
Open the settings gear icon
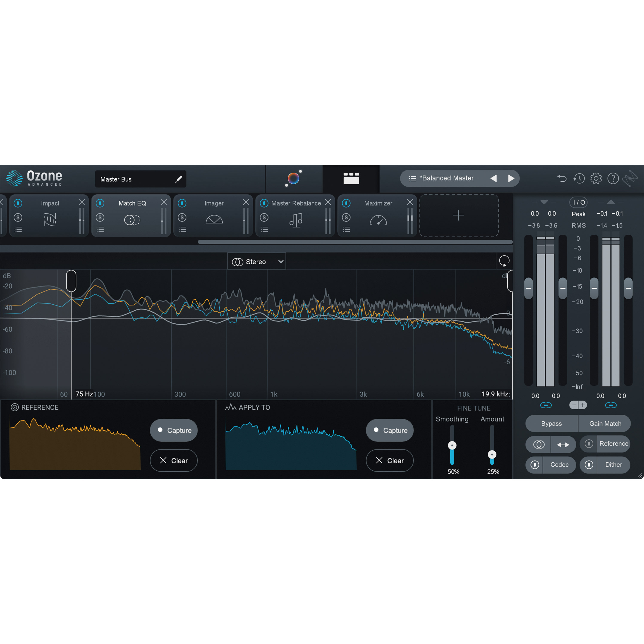point(596,179)
